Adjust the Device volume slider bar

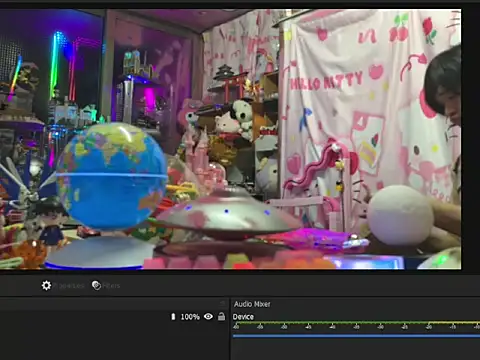(x=356, y=336)
